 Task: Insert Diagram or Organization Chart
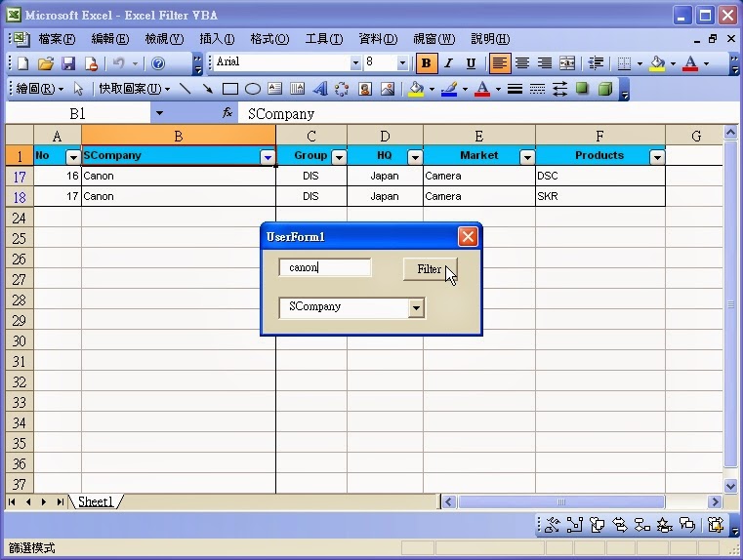click(342, 89)
